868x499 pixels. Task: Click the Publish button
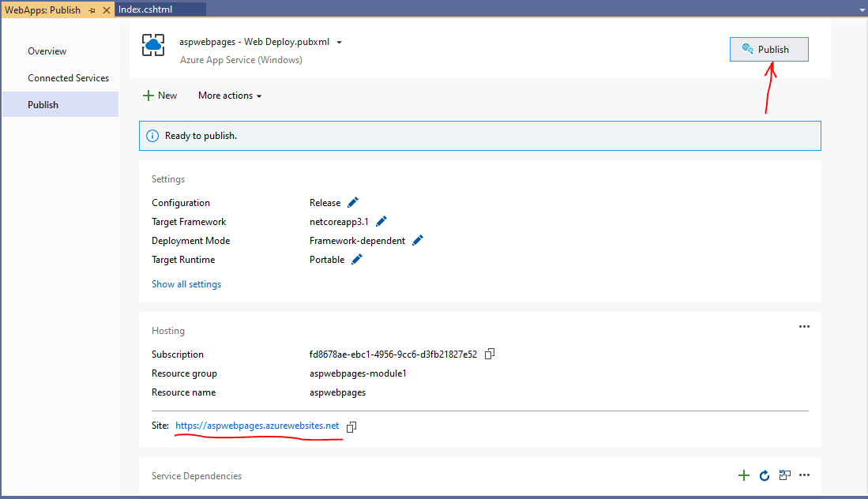[x=769, y=49]
